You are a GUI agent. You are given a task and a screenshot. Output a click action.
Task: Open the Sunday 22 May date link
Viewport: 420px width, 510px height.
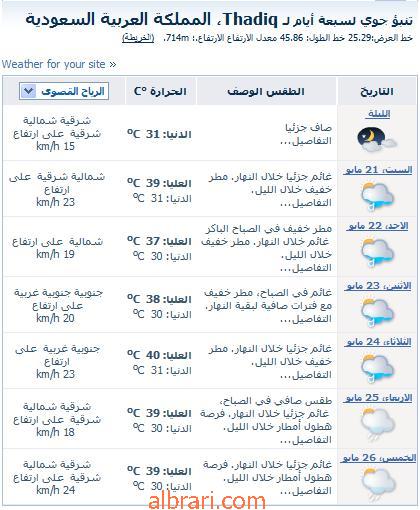[x=377, y=226]
